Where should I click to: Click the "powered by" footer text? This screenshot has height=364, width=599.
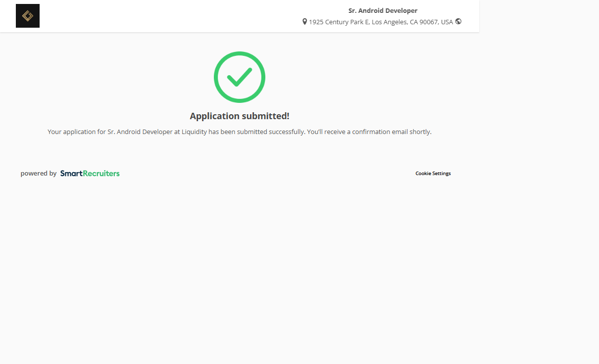tap(39, 174)
